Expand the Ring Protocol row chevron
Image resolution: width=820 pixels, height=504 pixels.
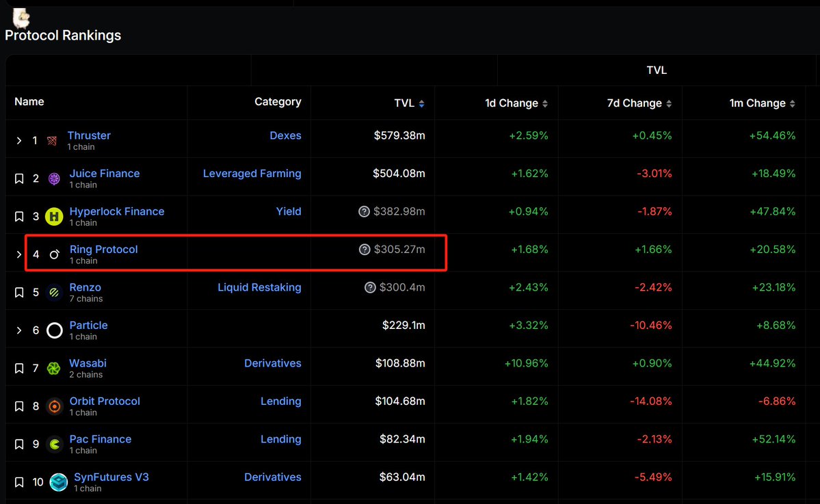[19, 254]
